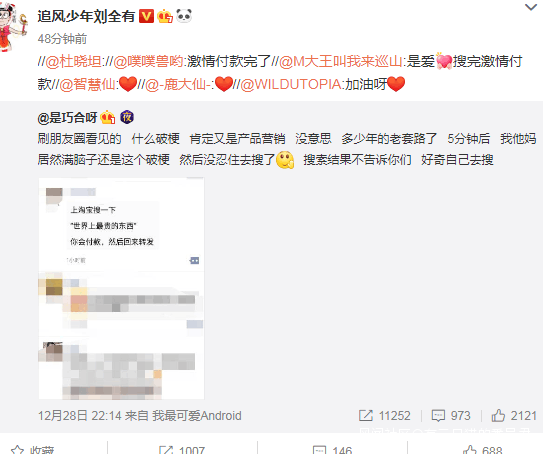Open the @M大王叫我来巡山 mention

[341, 61]
